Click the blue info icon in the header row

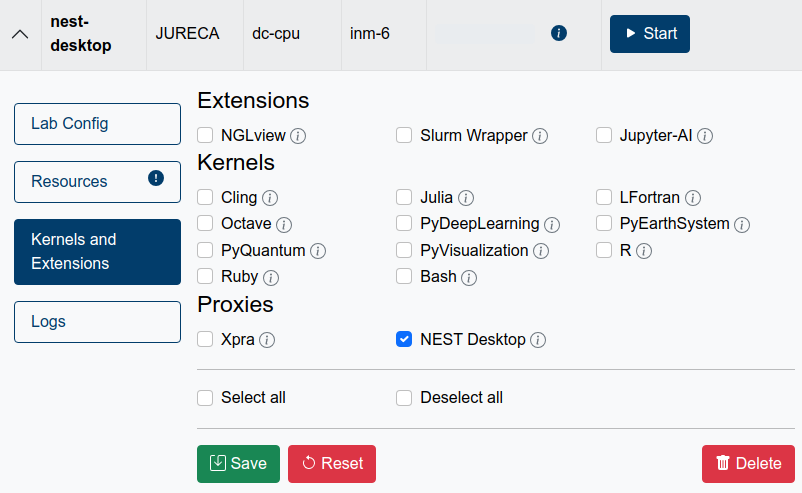(559, 33)
